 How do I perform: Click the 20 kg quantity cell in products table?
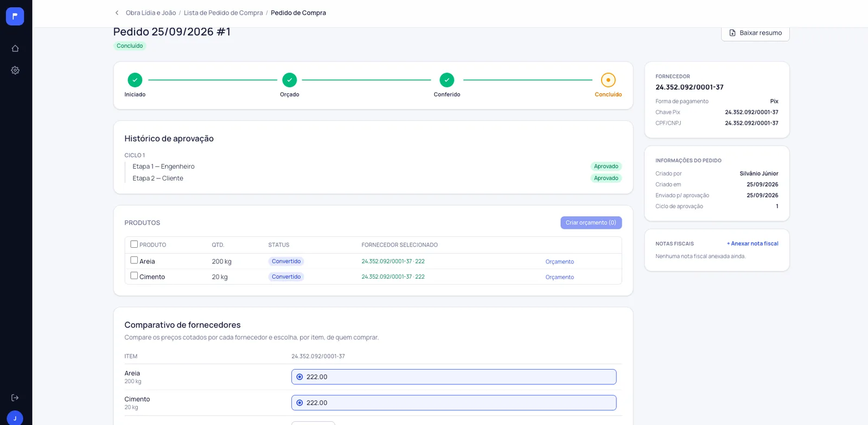[x=220, y=277]
